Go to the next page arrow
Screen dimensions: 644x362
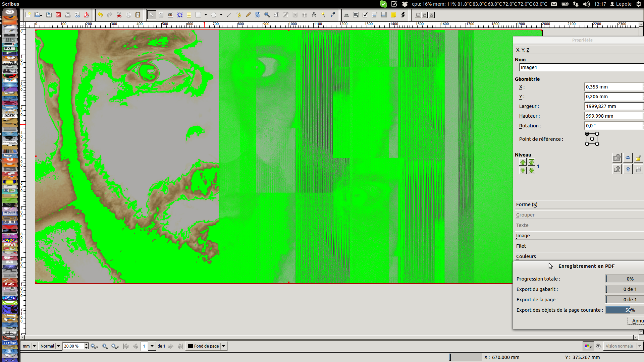(171, 346)
